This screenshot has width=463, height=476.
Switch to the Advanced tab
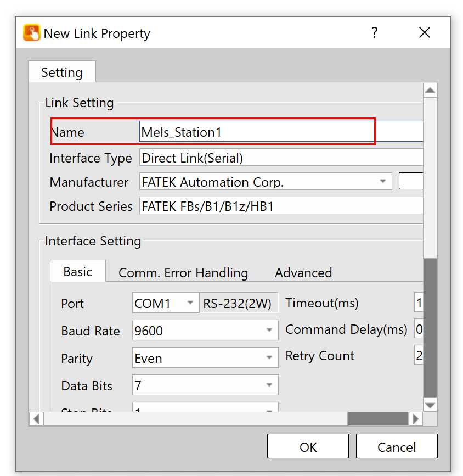click(x=303, y=273)
